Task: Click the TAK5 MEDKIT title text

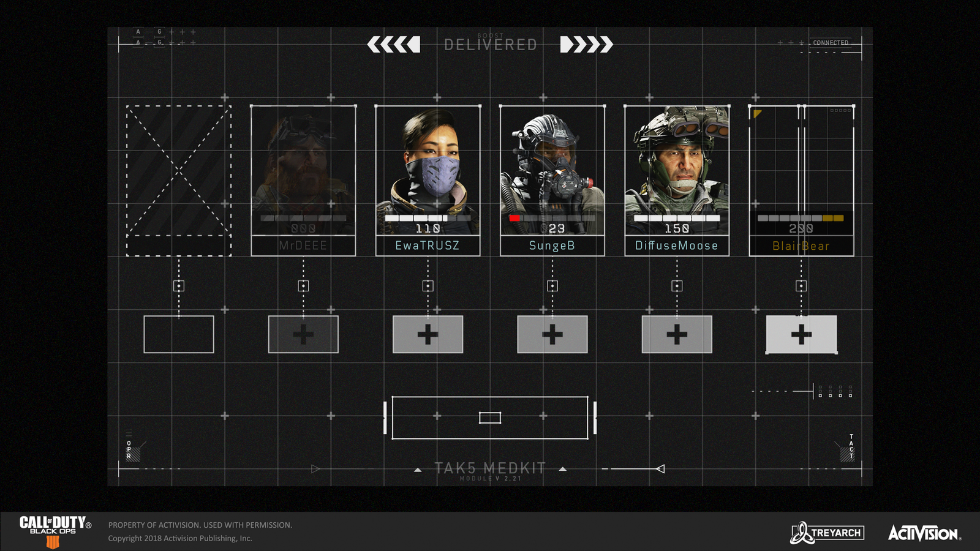Action: [x=490, y=468]
